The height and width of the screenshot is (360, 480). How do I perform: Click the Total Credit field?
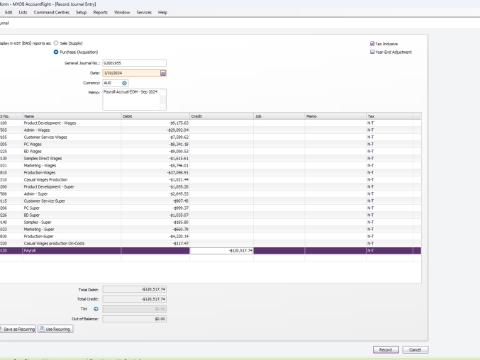pyautogui.click(x=134, y=299)
